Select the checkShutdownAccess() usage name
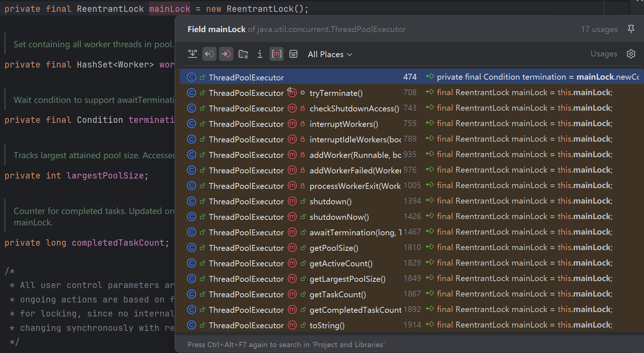The image size is (644, 353). click(354, 108)
